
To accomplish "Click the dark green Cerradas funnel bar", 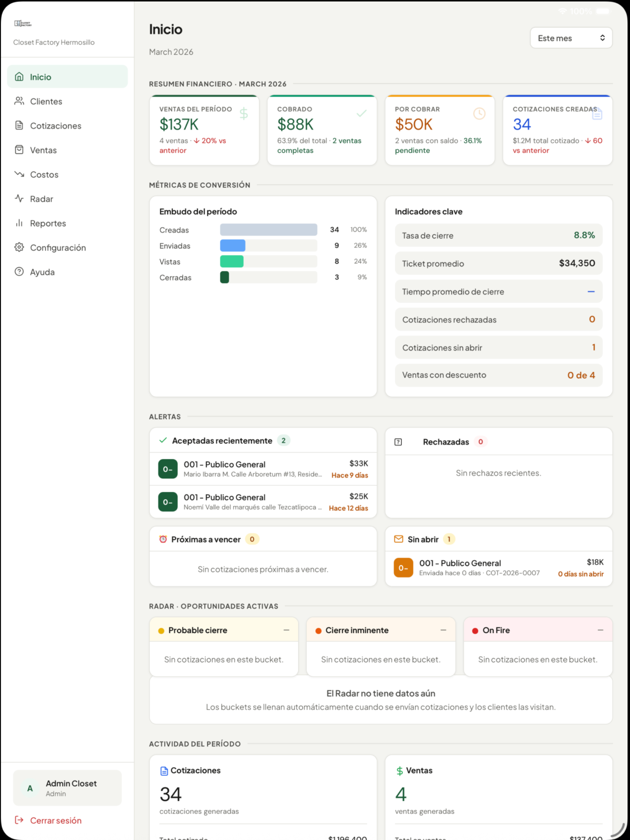I will pyautogui.click(x=225, y=277).
